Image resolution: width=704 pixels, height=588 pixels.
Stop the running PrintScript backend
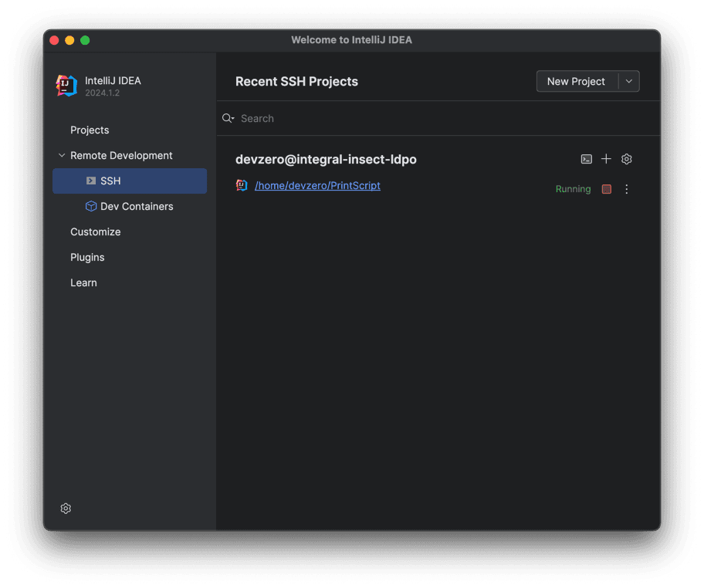coord(607,189)
